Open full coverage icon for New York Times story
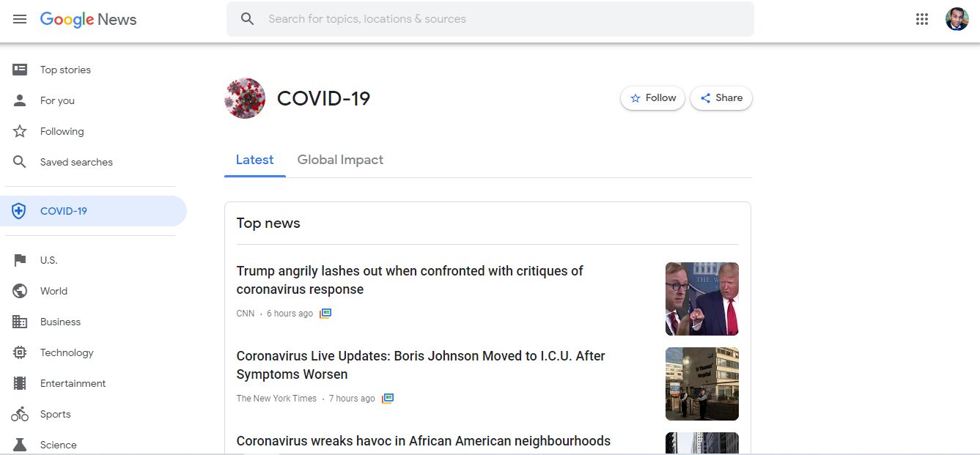The width and height of the screenshot is (980, 455). [388, 398]
